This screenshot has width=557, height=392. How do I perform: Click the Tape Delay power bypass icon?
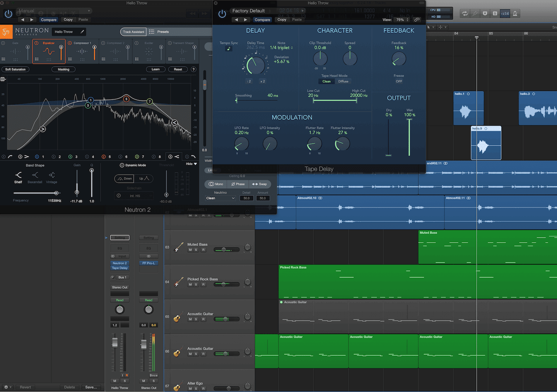pos(222,14)
